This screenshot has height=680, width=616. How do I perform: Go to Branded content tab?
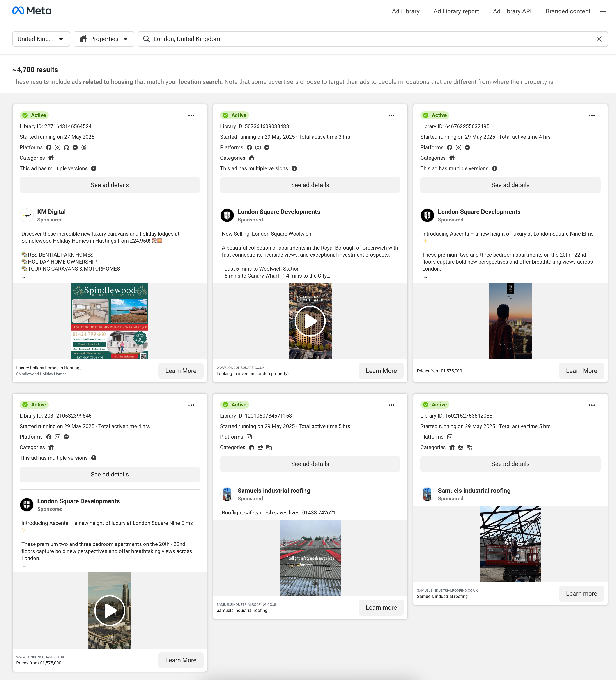point(568,11)
